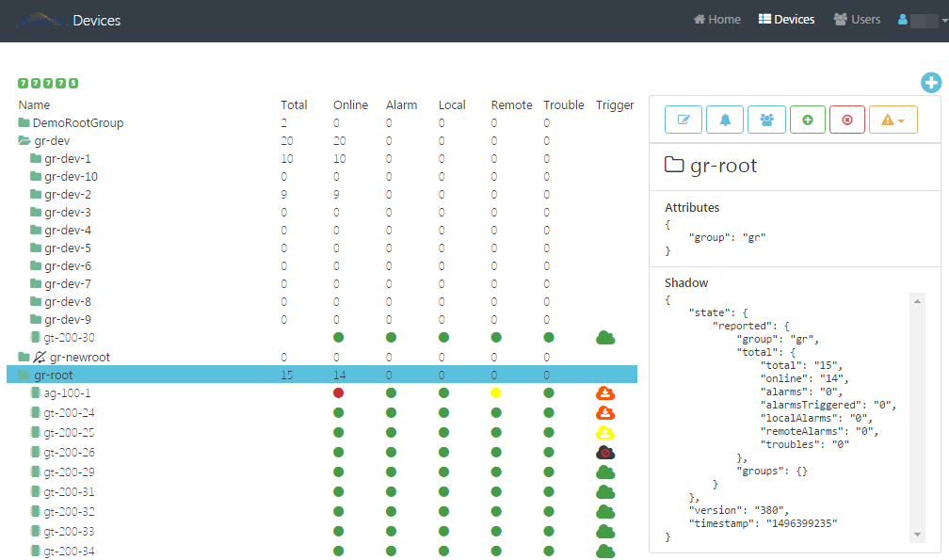The width and height of the screenshot is (949, 560).
Task: Expand the gr-dev-10 folder
Action: tap(36, 177)
